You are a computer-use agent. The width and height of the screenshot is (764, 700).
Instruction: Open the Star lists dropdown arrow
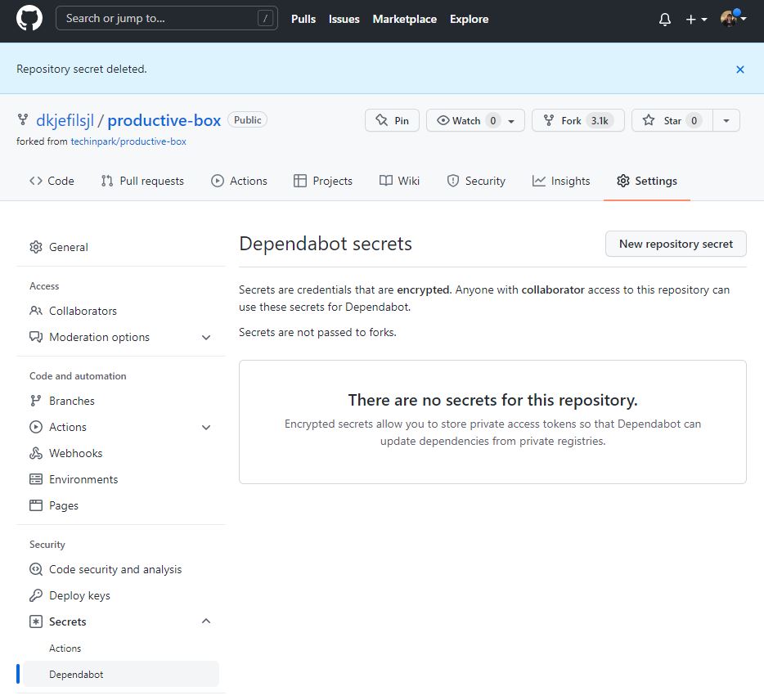coord(726,120)
